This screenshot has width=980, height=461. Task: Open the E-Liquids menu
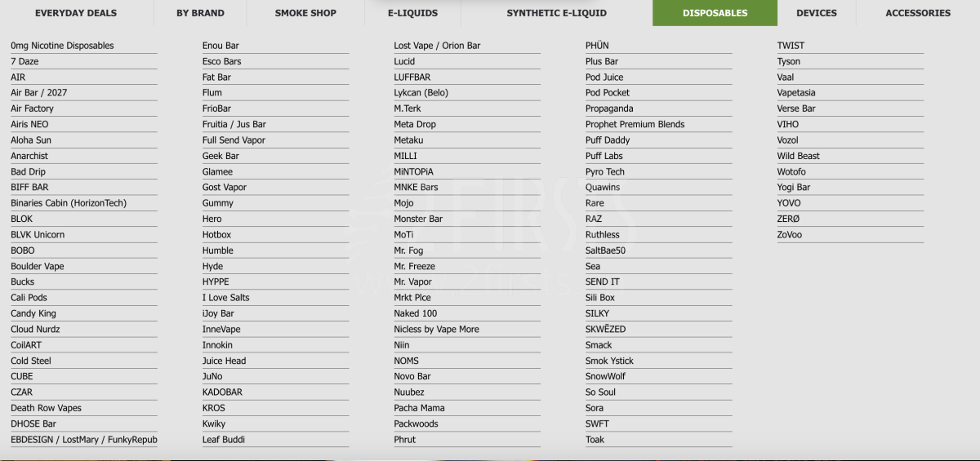click(412, 13)
